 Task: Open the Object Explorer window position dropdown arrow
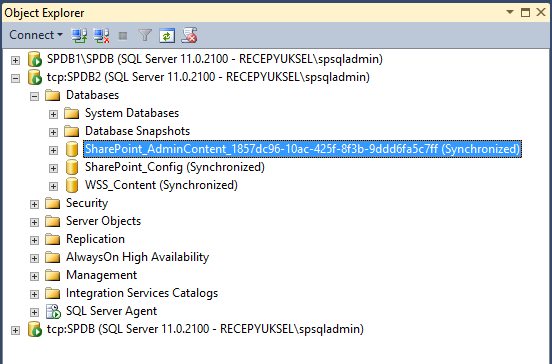pyautogui.click(x=509, y=12)
